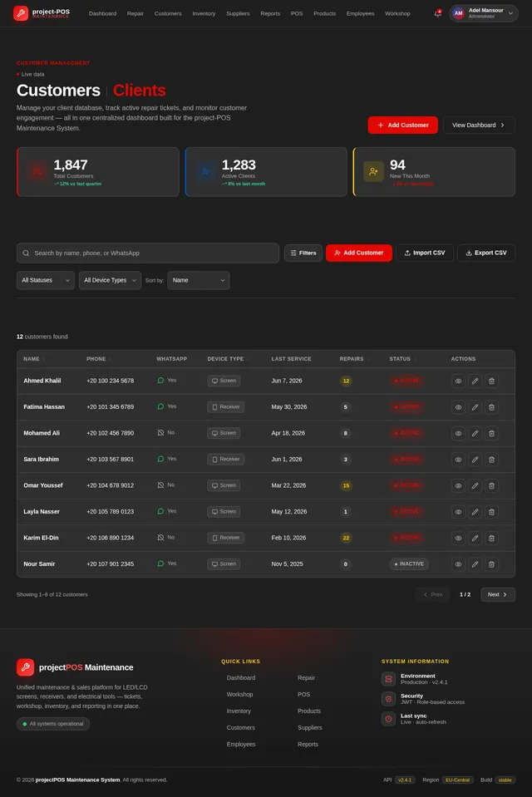Go to Repair in top navigation
532x797 pixels.
(x=135, y=14)
